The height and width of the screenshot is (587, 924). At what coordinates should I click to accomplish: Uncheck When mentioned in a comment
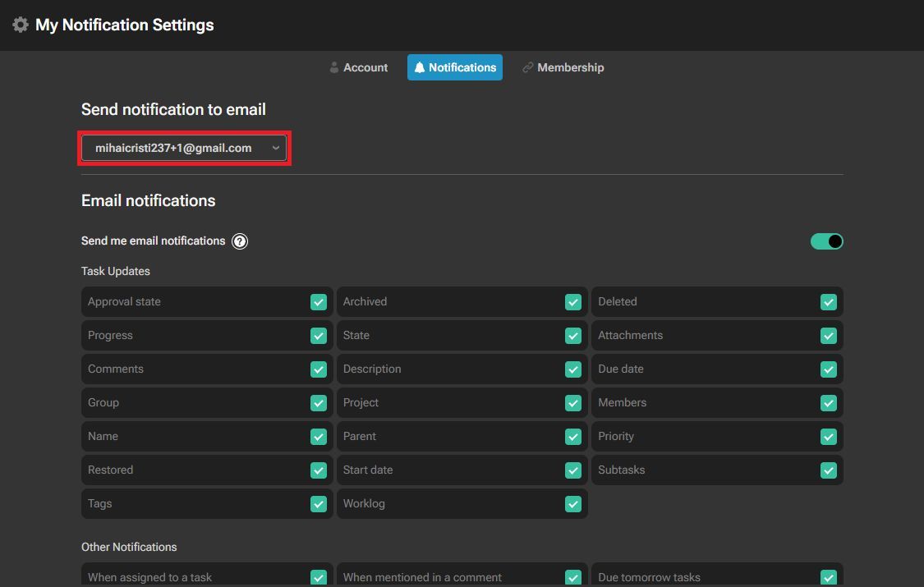(573, 577)
